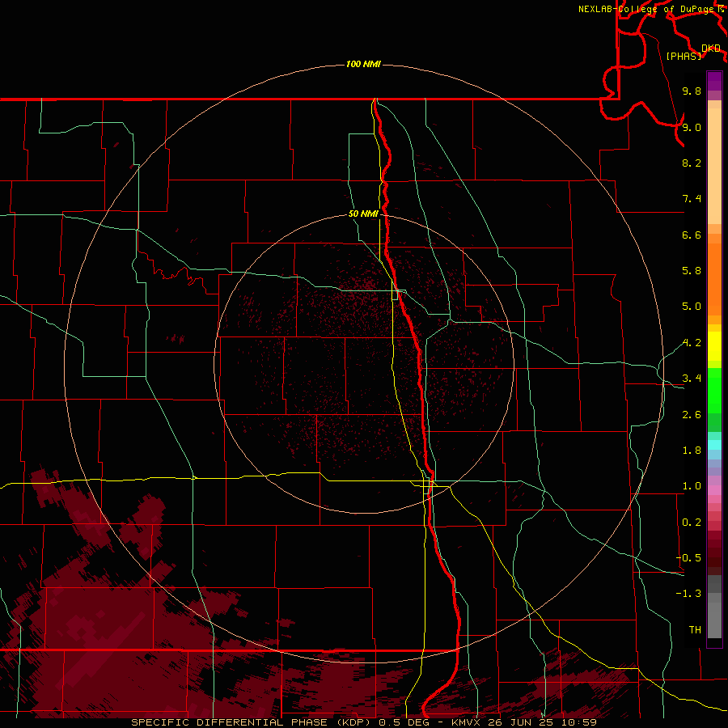Click the -0.5 scale value
The width and height of the screenshot is (728, 728).
coord(688,558)
